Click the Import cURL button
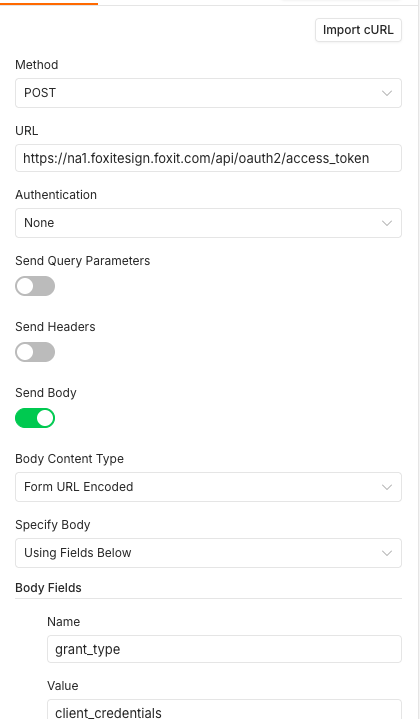 coord(358,30)
